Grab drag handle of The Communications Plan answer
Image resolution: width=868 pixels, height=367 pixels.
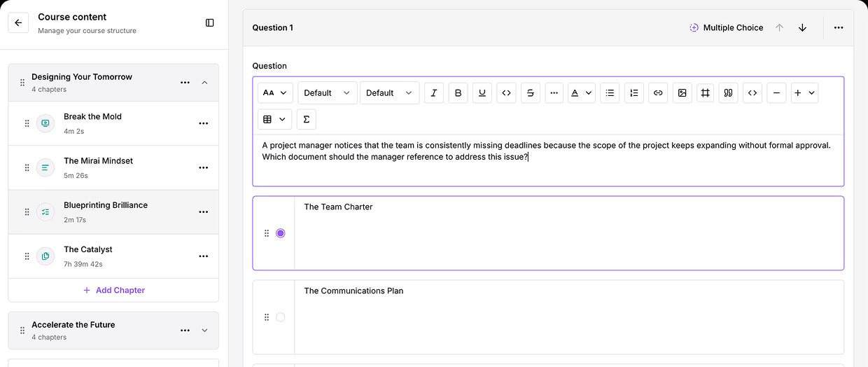coord(267,317)
